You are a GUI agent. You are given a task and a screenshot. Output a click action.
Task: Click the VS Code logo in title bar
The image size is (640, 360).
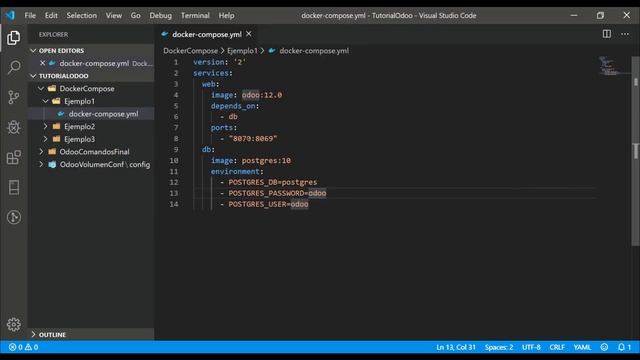tap(10, 16)
